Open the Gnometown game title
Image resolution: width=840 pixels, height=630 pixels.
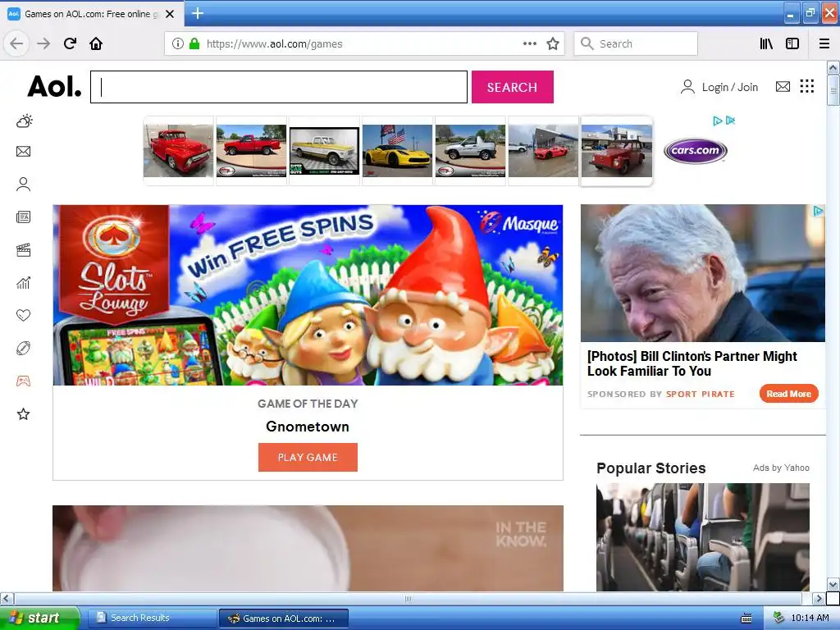tap(308, 427)
